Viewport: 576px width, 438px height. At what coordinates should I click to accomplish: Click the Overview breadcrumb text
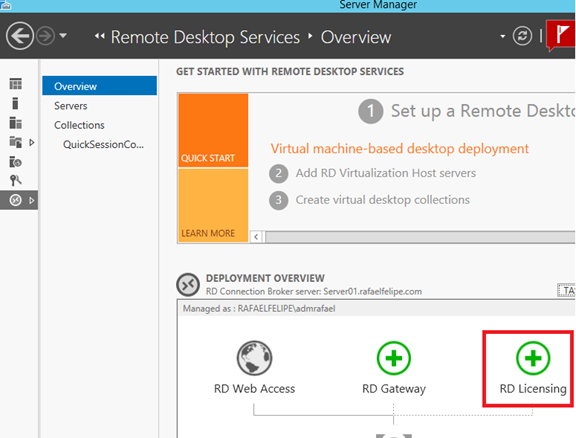[356, 37]
